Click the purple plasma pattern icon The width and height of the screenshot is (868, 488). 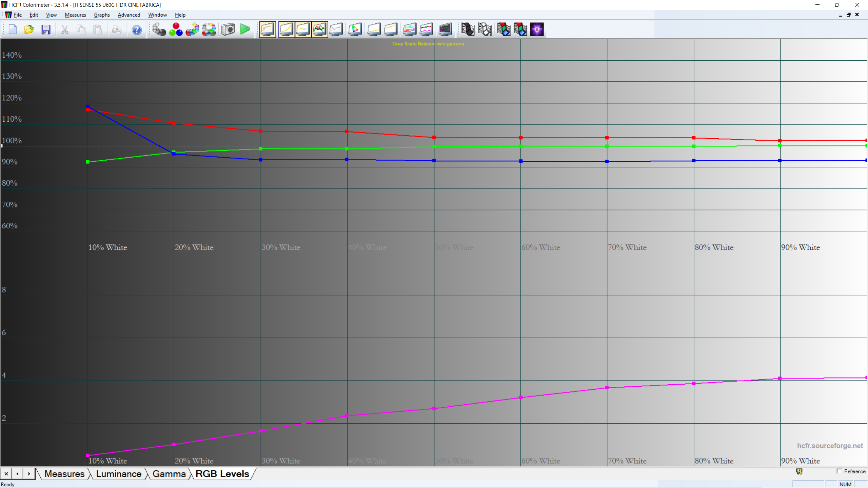[x=537, y=29]
